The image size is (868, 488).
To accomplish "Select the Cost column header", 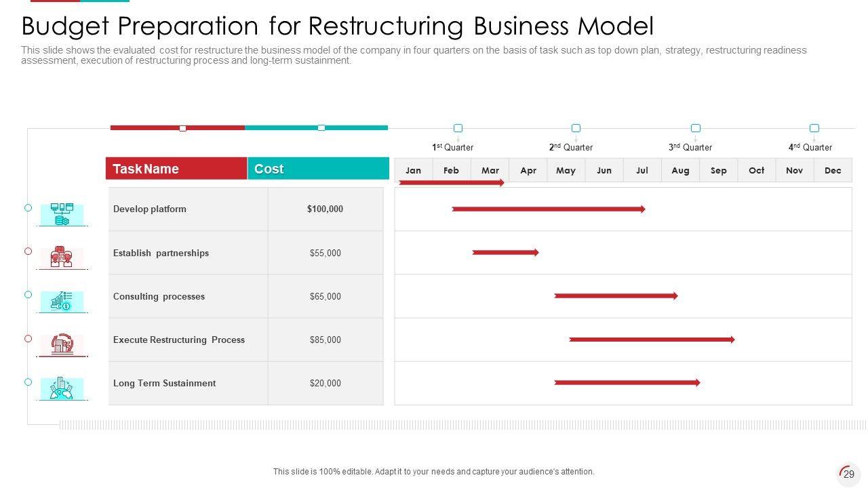I will coord(318,169).
